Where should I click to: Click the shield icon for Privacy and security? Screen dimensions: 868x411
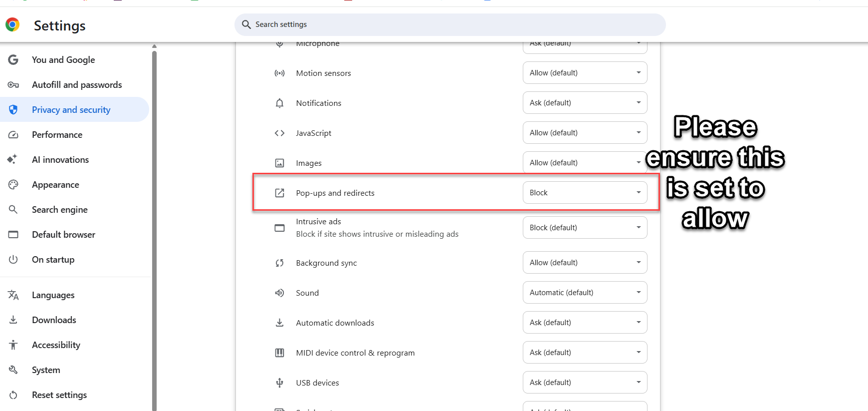tap(13, 110)
